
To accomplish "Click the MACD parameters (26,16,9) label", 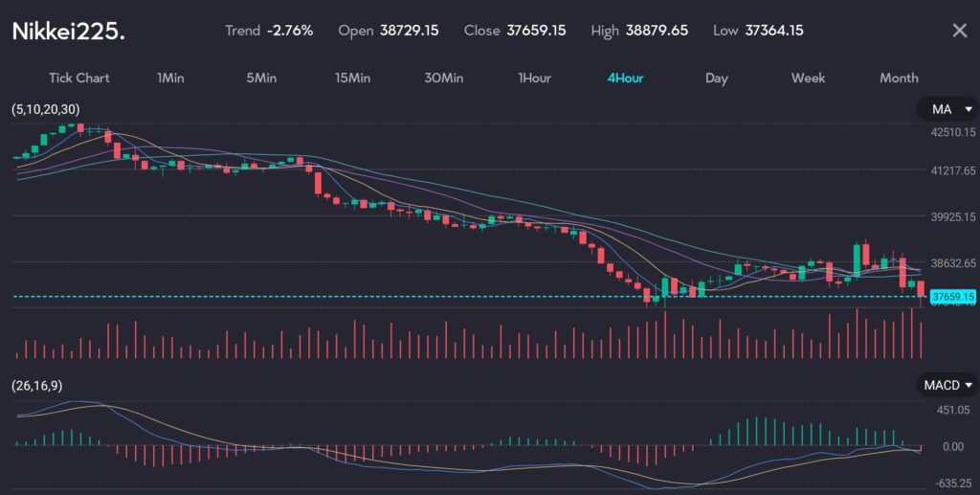I will (38, 386).
